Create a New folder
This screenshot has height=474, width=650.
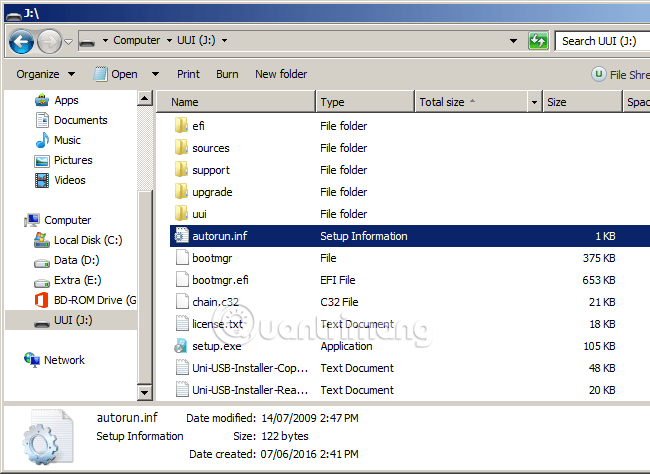[281, 74]
